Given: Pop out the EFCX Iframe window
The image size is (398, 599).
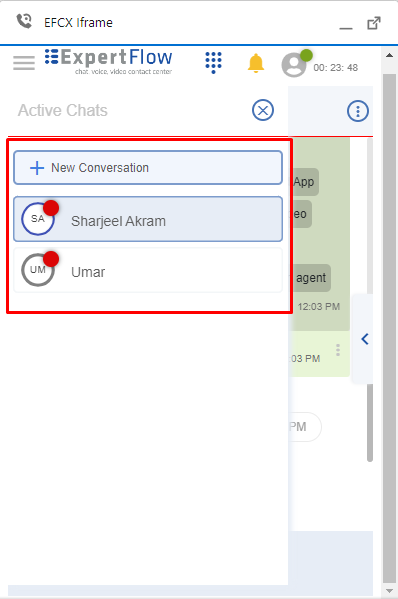Looking at the screenshot, I should (374, 23).
